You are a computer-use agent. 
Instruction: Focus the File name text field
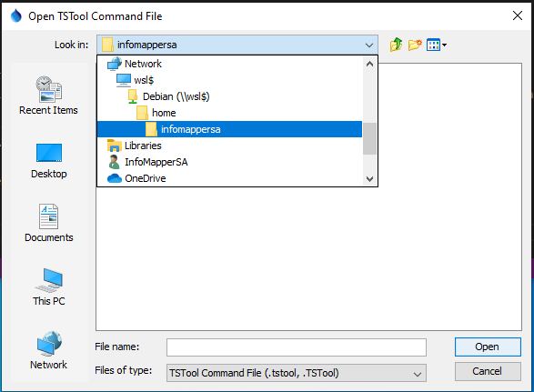[296, 347]
